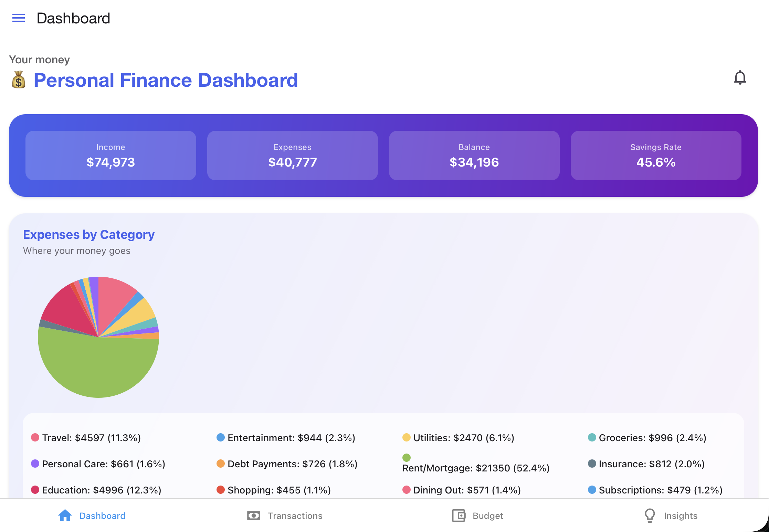Image resolution: width=769 pixels, height=532 pixels.
Task: Switch to the Transactions tab
Action: pos(285,515)
